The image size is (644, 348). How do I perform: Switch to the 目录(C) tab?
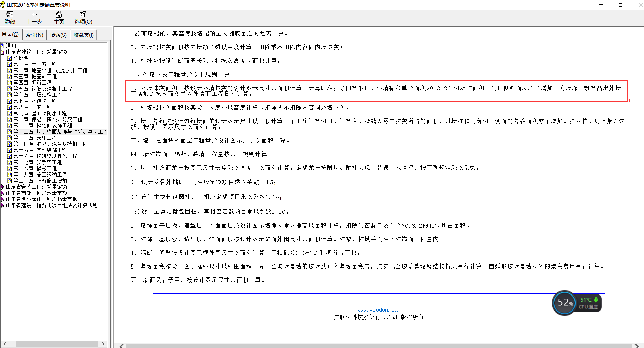click(x=10, y=35)
